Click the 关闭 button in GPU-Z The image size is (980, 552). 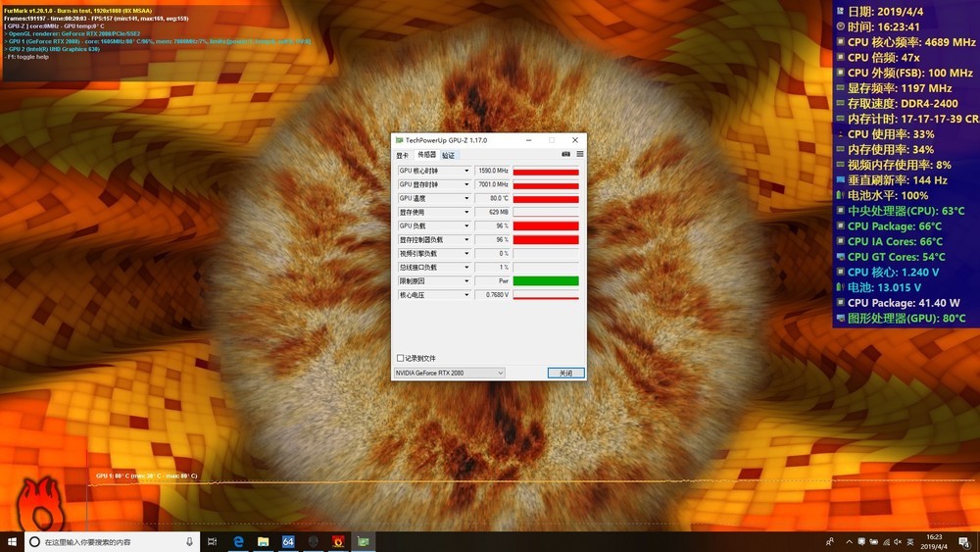click(565, 373)
